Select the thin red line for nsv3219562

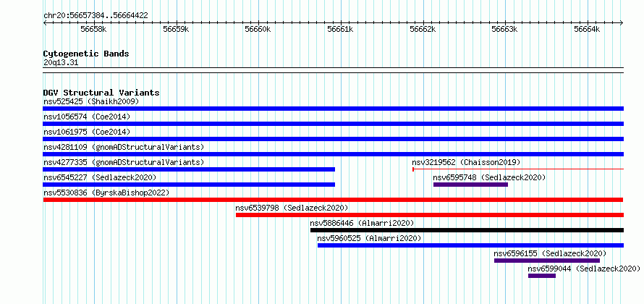point(518,169)
